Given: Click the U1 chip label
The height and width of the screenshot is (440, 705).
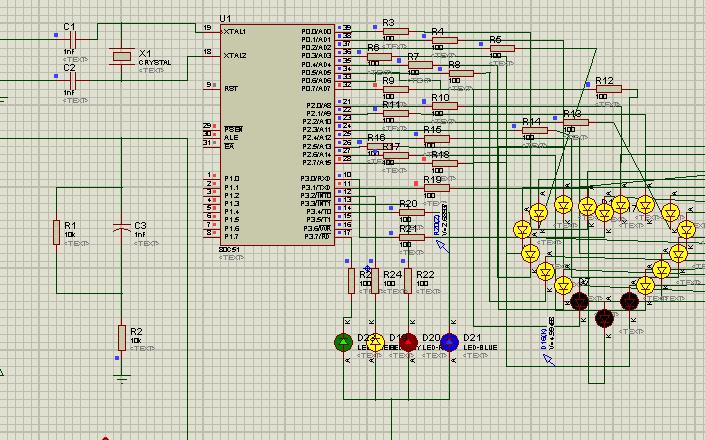Looking at the screenshot, I should [x=225, y=18].
